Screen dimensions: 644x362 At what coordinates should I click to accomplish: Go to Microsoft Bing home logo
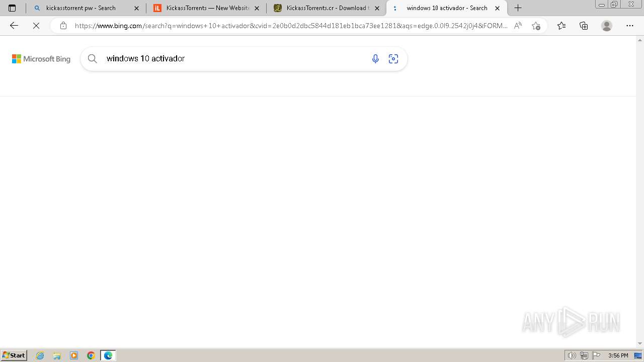[41, 59]
